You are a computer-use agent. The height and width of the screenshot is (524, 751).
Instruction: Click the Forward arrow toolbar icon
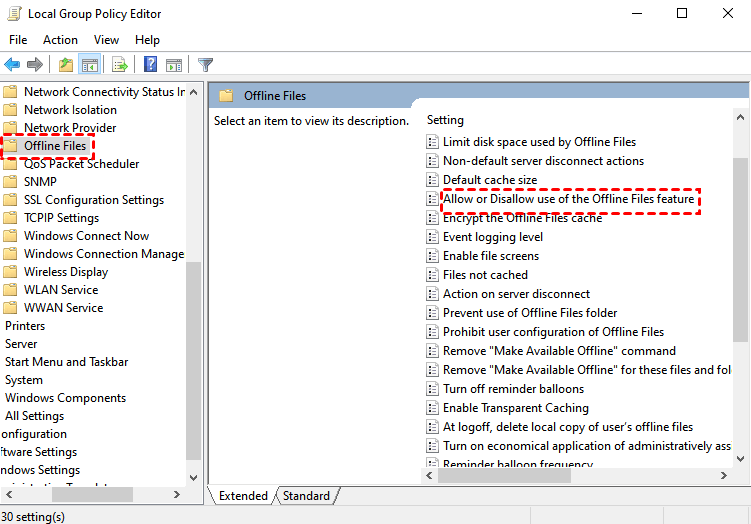coord(35,65)
